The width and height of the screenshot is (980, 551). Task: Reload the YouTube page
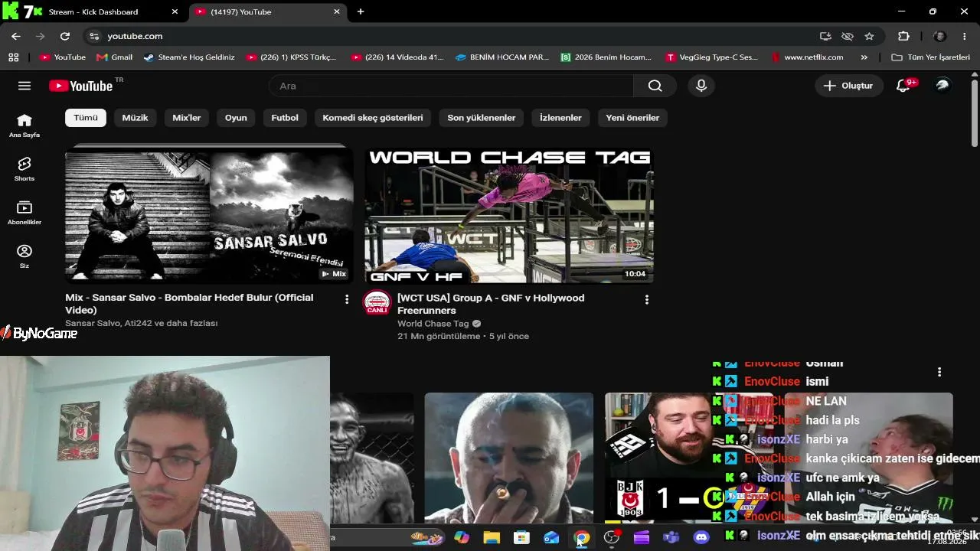65,36
